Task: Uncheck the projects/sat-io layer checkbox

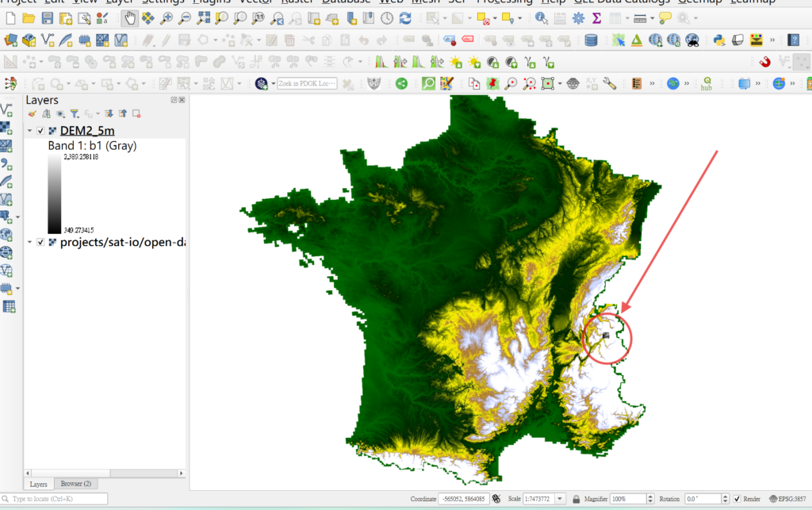Action: (40, 242)
